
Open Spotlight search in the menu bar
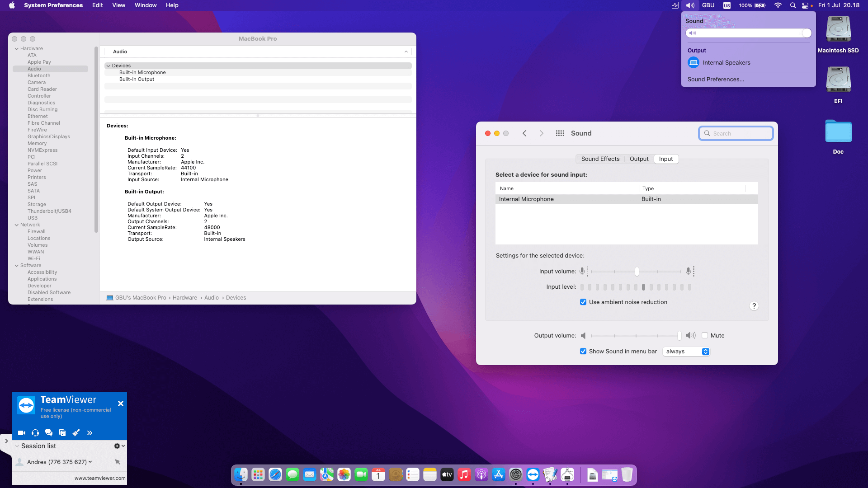(793, 5)
